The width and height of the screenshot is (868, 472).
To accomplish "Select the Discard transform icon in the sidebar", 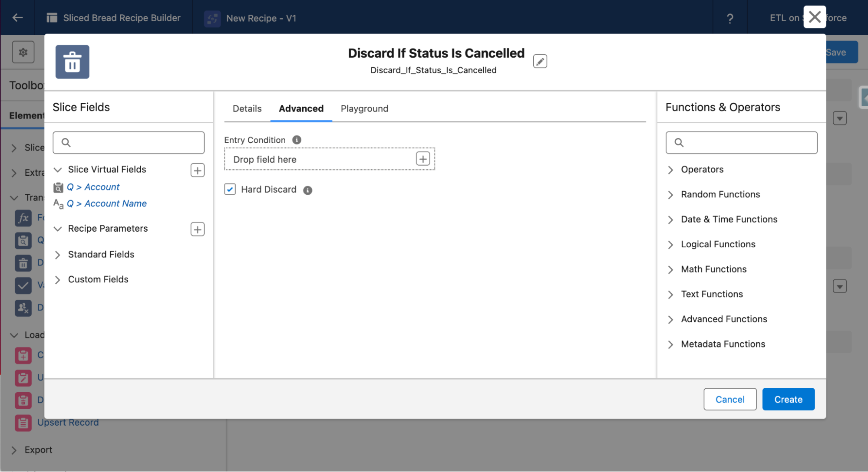I will coord(23,263).
